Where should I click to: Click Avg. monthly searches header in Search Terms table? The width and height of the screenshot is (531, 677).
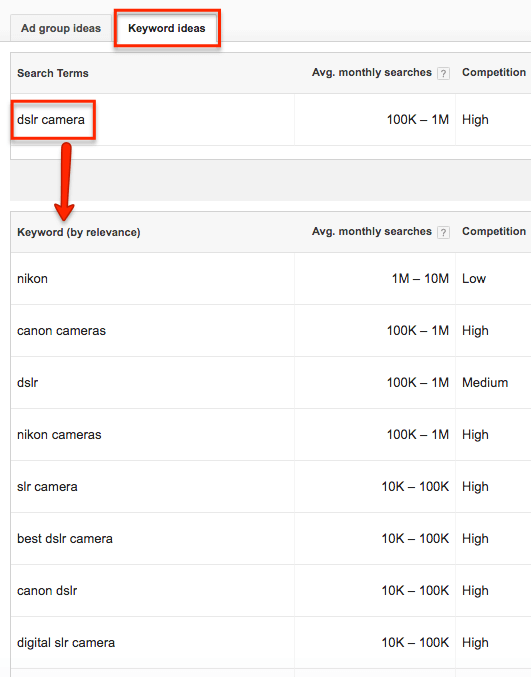372,73
